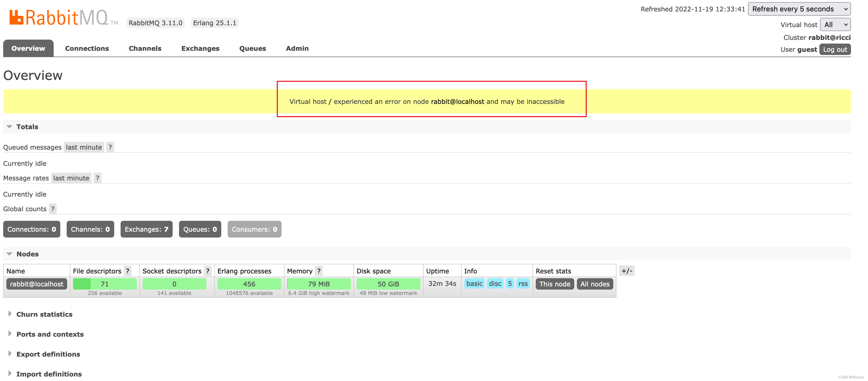This screenshot has height=381, width=868.
Task: Click the Disk space 50 GiB bar
Action: pos(388,284)
